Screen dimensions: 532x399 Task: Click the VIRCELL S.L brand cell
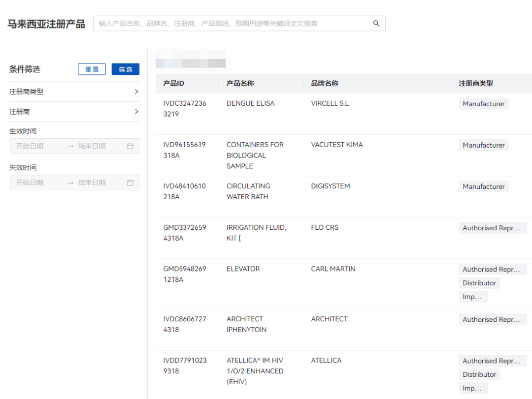pos(330,103)
